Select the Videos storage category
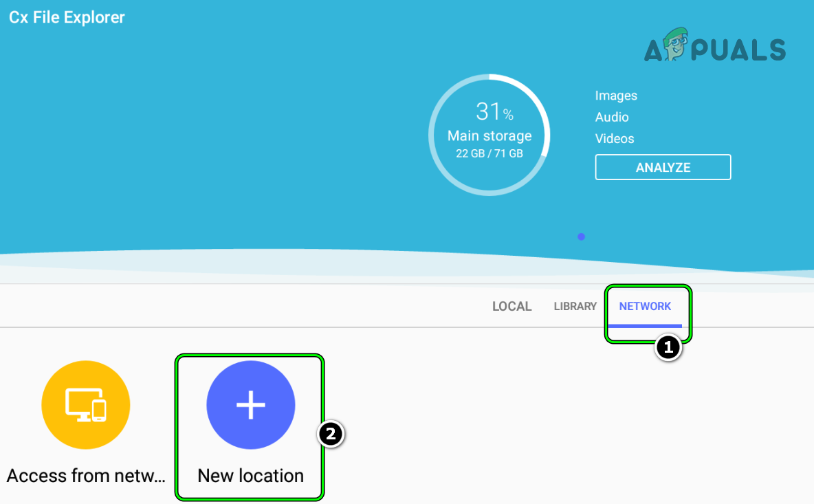The image size is (814, 504). 615,139
